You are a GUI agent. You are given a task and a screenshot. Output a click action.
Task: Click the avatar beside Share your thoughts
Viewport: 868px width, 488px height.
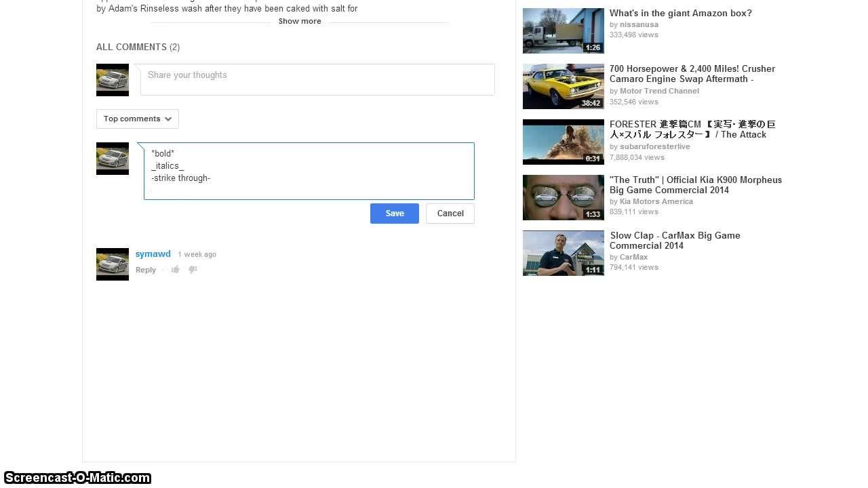click(113, 80)
